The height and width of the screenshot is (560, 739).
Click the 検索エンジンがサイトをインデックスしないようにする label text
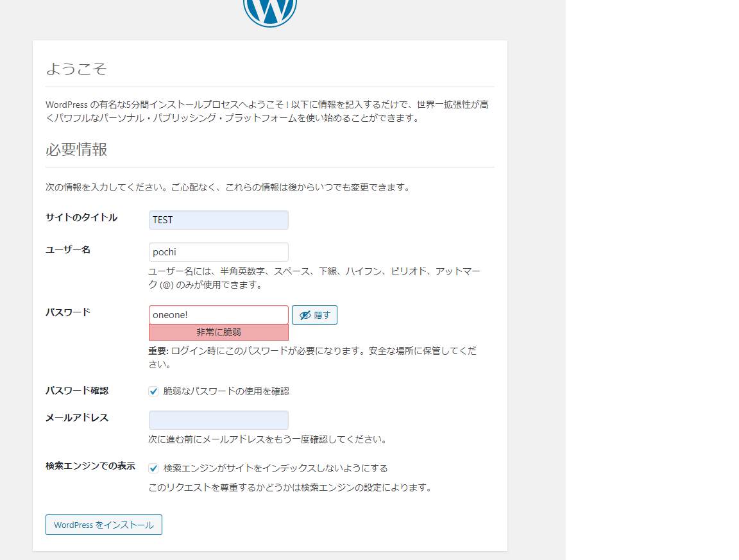click(x=275, y=468)
